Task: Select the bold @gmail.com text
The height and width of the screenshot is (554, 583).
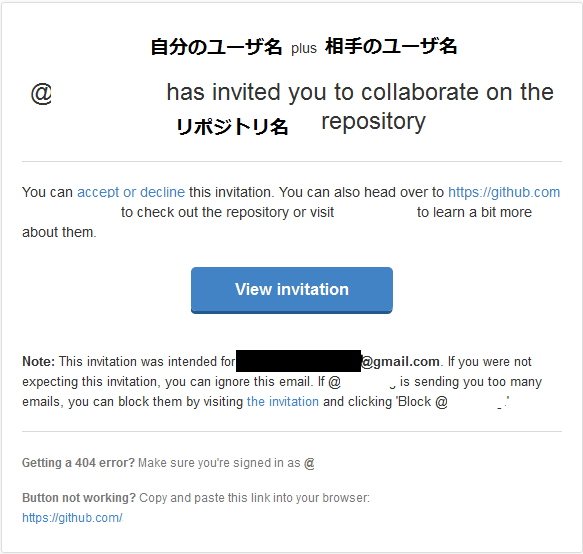Action: pos(400,361)
